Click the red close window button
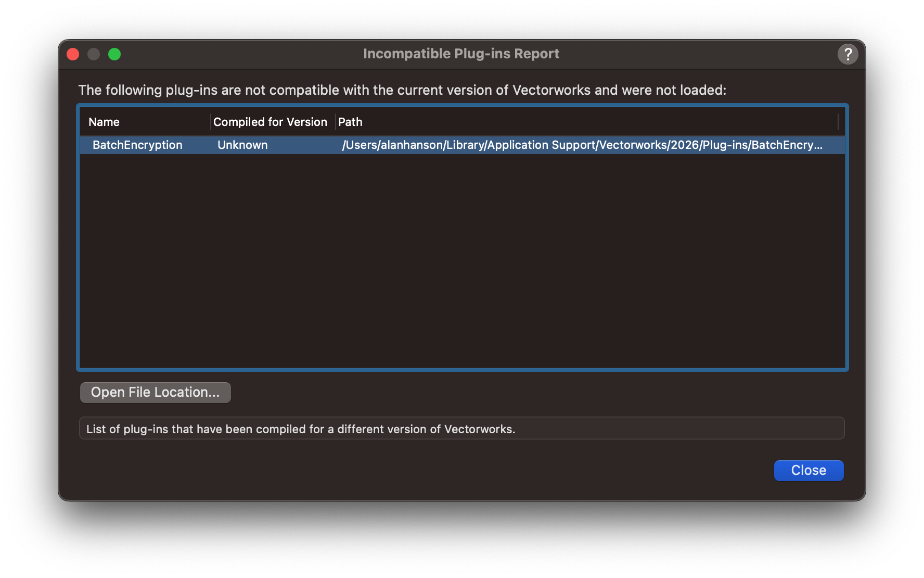The image size is (924, 578). point(73,54)
